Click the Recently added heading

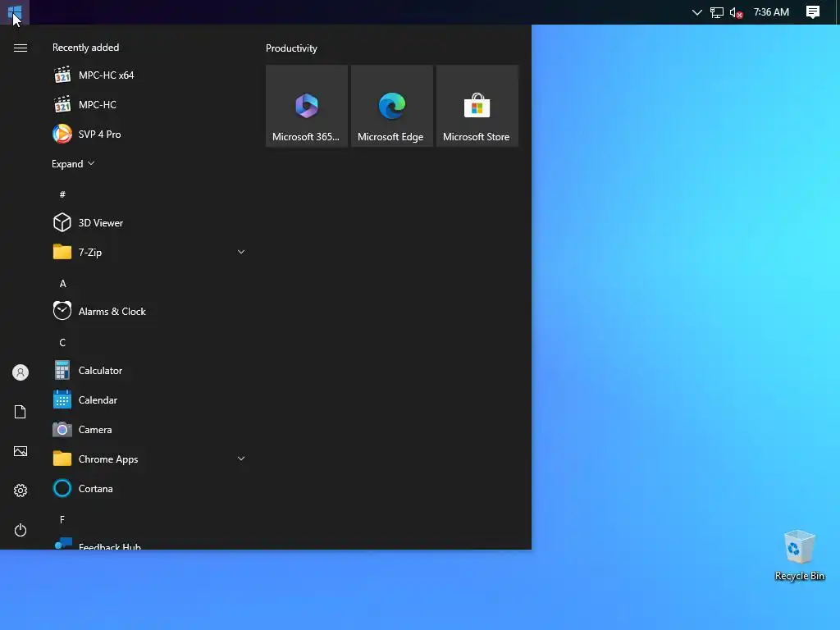pyautogui.click(x=85, y=48)
